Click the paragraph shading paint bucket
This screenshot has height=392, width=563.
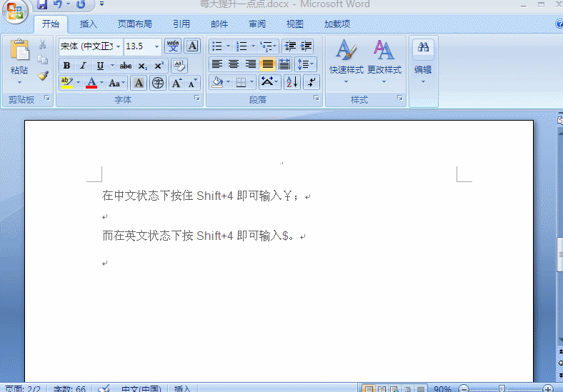click(x=218, y=82)
